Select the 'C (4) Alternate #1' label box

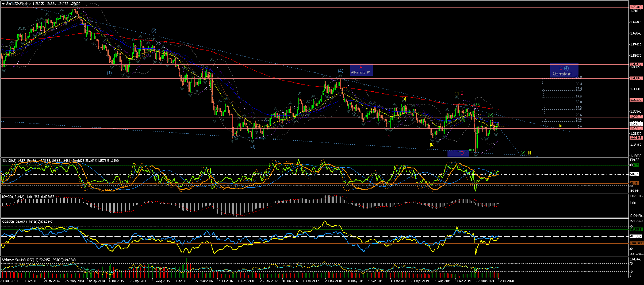click(564, 70)
